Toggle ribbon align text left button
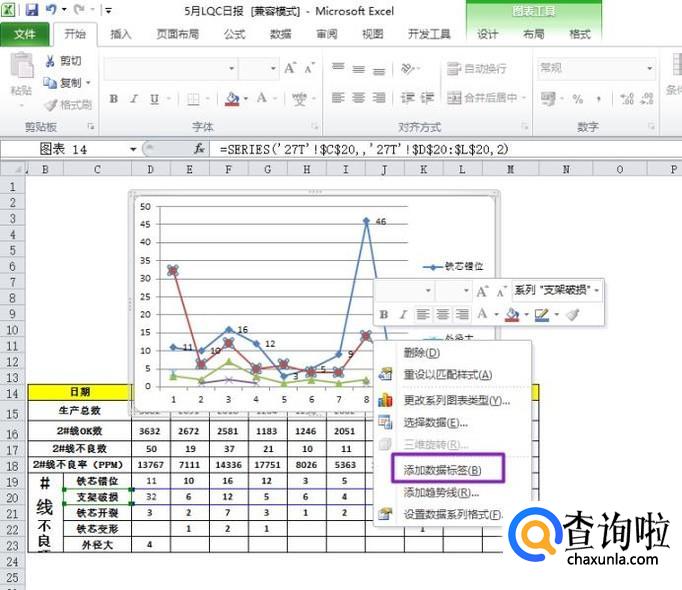 pos(338,97)
